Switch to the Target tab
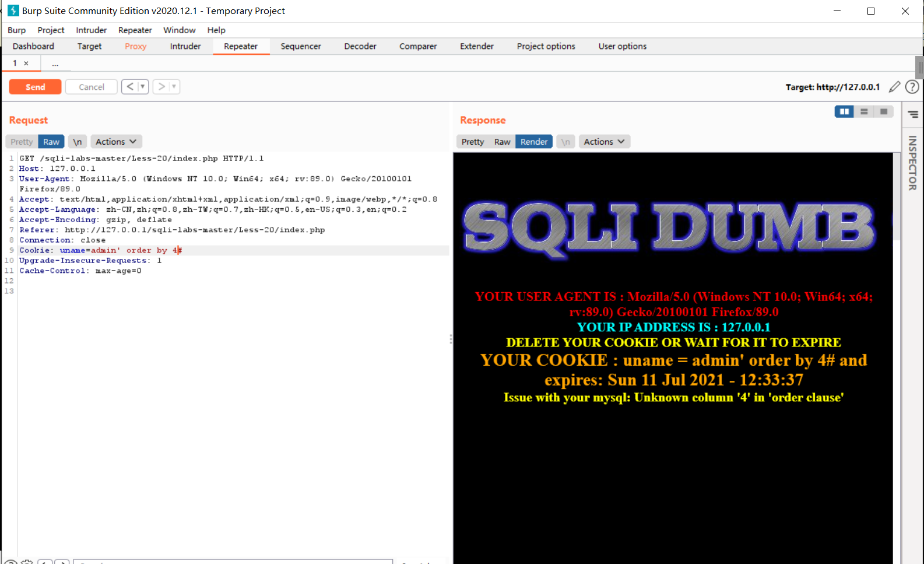Image resolution: width=924 pixels, height=564 pixels. tap(90, 47)
